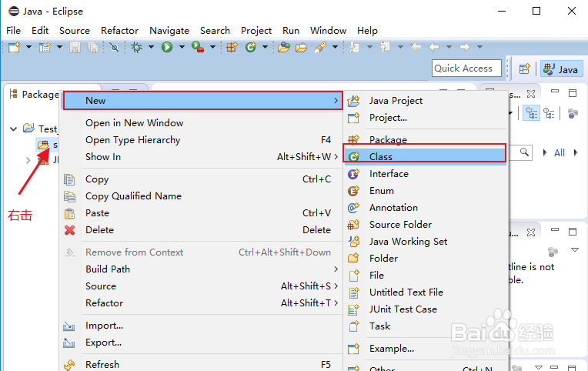This screenshot has height=371, width=588.
Task: Choose Refresh in the context menu
Action: pyautogui.click(x=202, y=364)
